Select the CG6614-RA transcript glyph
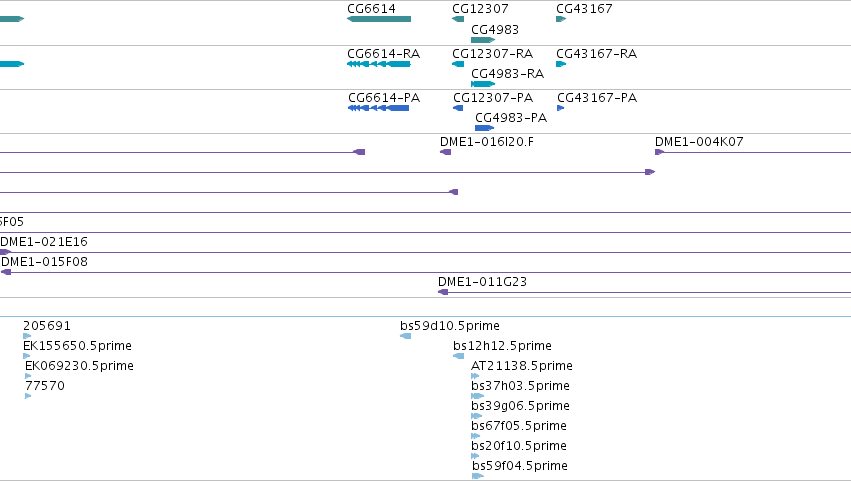This screenshot has height=481, width=851. pyautogui.click(x=379, y=64)
